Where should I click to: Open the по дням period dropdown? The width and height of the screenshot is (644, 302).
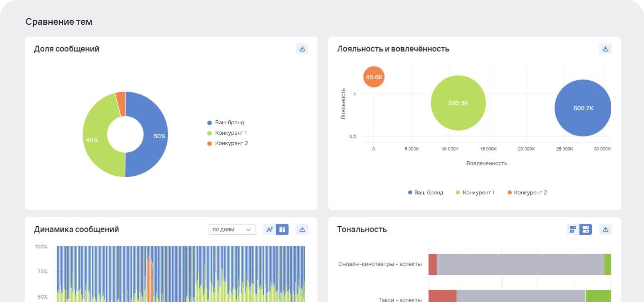click(x=232, y=229)
